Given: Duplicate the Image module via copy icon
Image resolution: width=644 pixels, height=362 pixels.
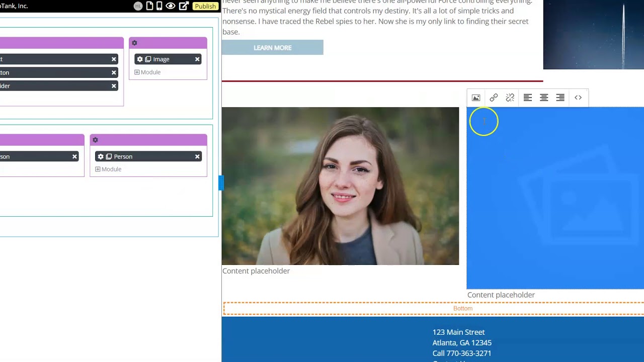Looking at the screenshot, I should click(148, 59).
